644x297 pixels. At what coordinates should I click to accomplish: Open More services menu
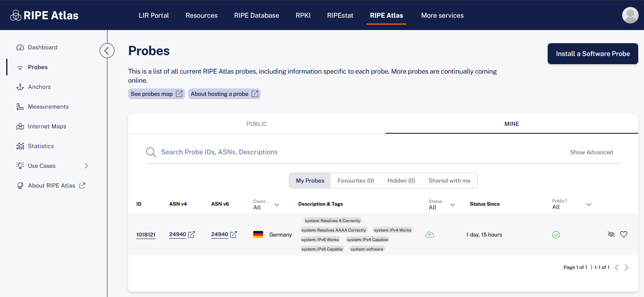[442, 15]
